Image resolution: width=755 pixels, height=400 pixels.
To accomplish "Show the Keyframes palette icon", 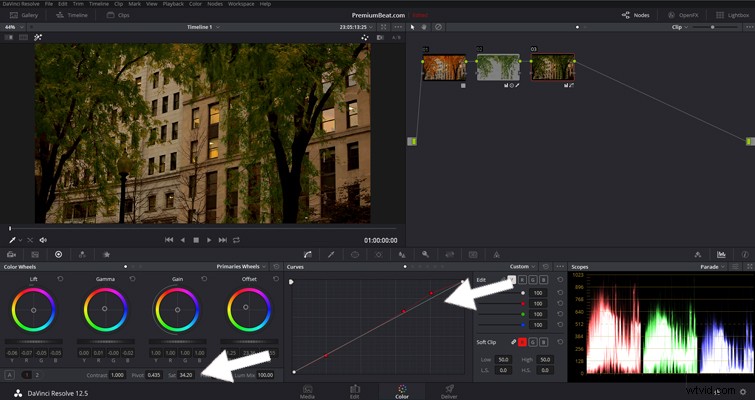I will 698,255.
